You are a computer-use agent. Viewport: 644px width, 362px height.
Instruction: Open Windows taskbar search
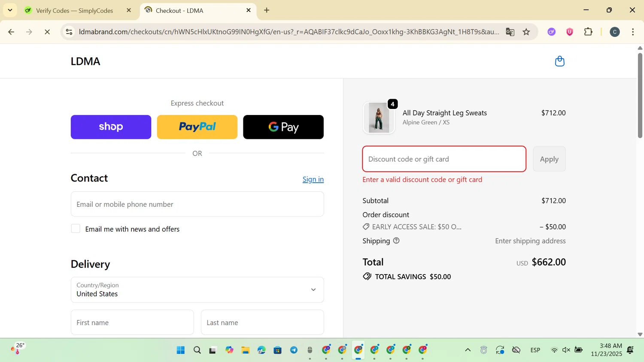pyautogui.click(x=197, y=350)
